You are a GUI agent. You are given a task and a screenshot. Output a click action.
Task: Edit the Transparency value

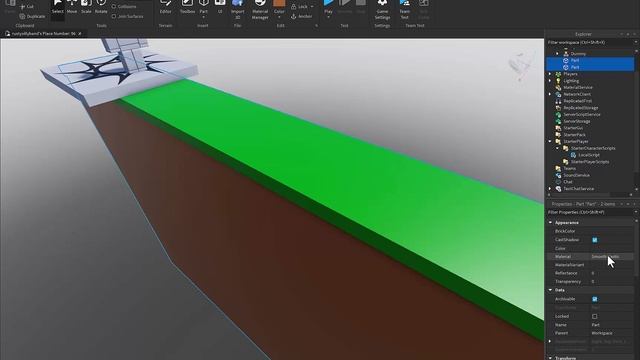pos(611,282)
